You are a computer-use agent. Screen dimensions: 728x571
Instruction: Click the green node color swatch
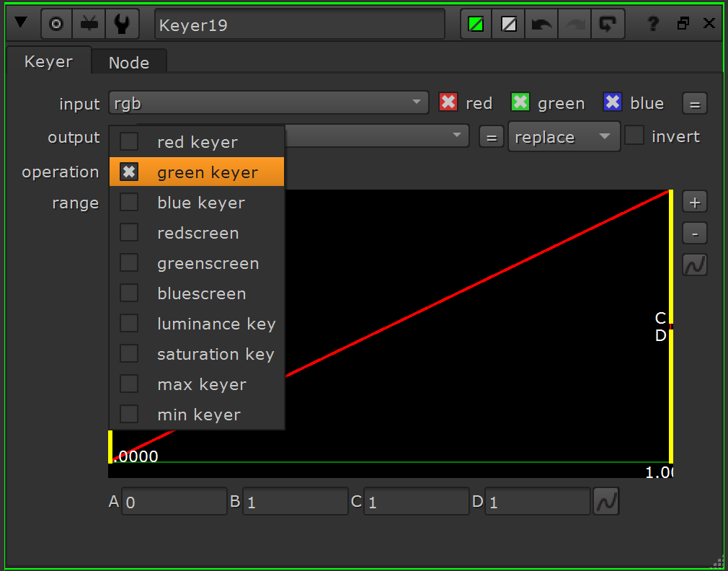476,24
